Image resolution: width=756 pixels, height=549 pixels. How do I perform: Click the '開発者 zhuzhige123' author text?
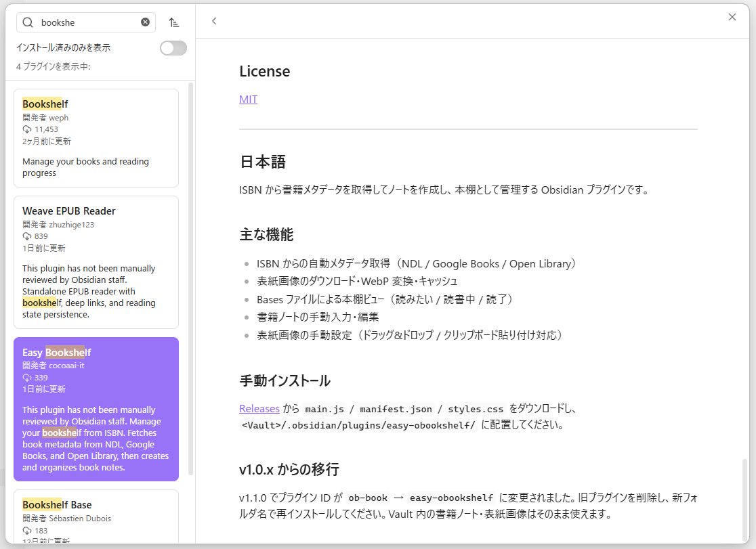58,225
